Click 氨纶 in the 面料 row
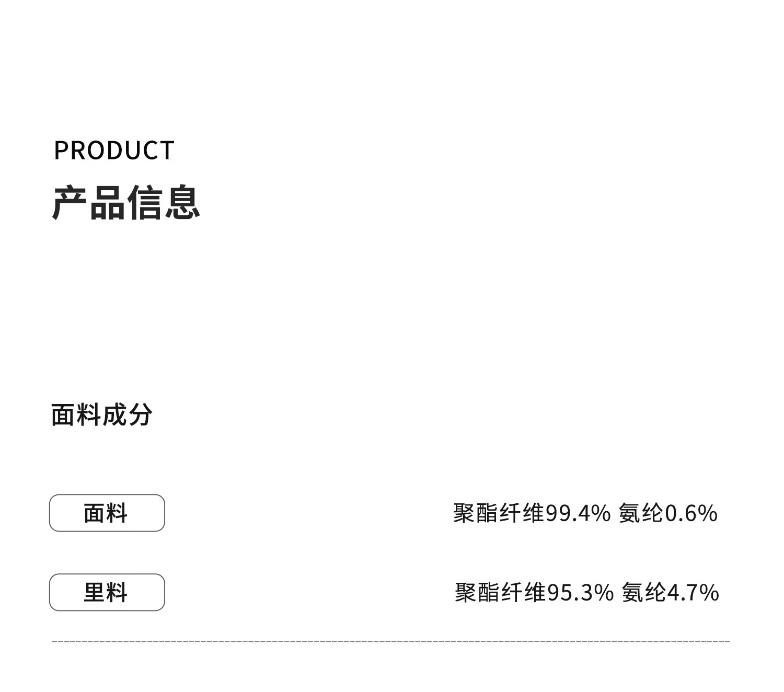This screenshot has width=784, height=692. pos(641,513)
